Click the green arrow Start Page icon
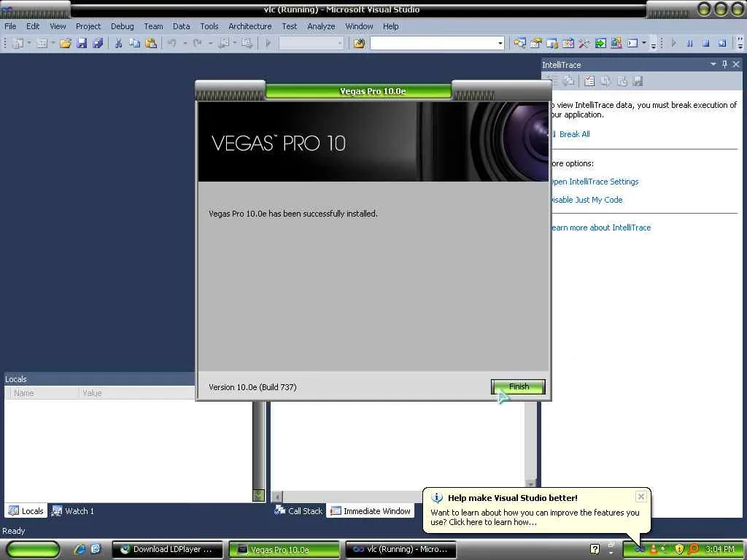747x560 pixels. pyautogui.click(x=600, y=43)
